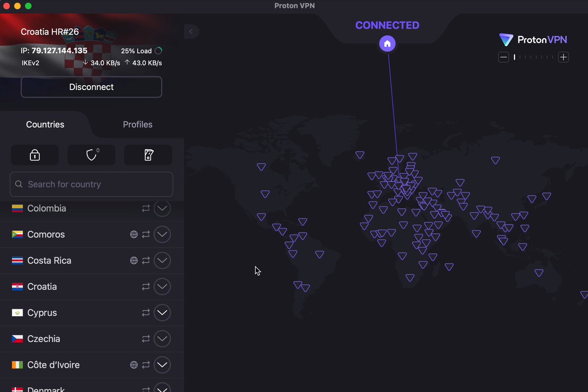This screenshot has width=588, height=392.
Task: Toggle Secure Core lock icon
Action: pyautogui.click(x=35, y=155)
